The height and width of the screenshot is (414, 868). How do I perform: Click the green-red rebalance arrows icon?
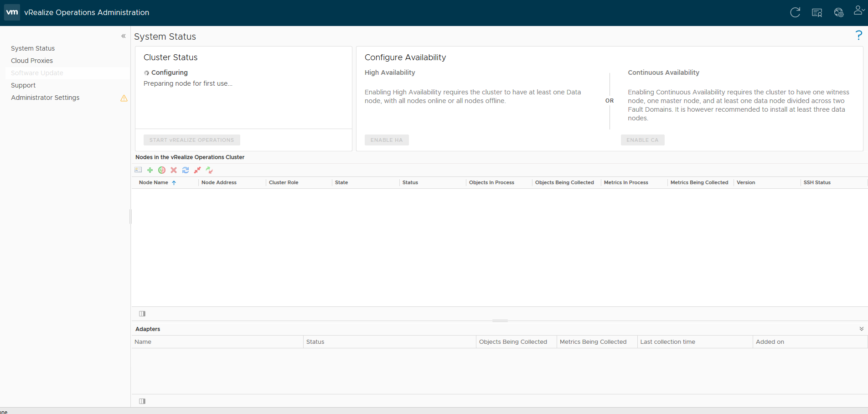pyautogui.click(x=209, y=170)
